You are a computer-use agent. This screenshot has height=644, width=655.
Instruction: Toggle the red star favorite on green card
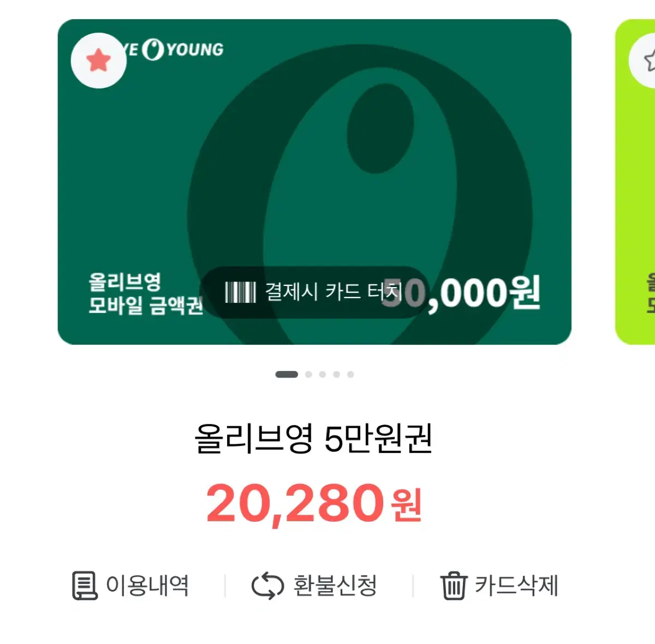99,61
